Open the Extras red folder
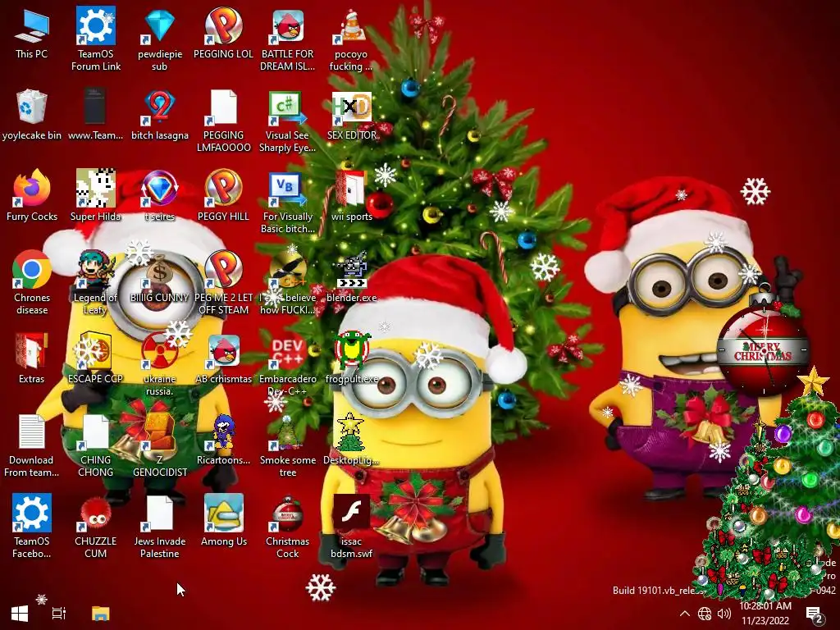 pyautogui.click(x=32, y=358)
